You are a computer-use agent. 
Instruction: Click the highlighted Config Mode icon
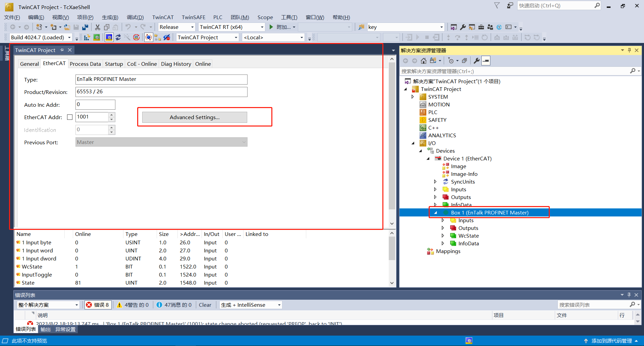coord(109,38)
